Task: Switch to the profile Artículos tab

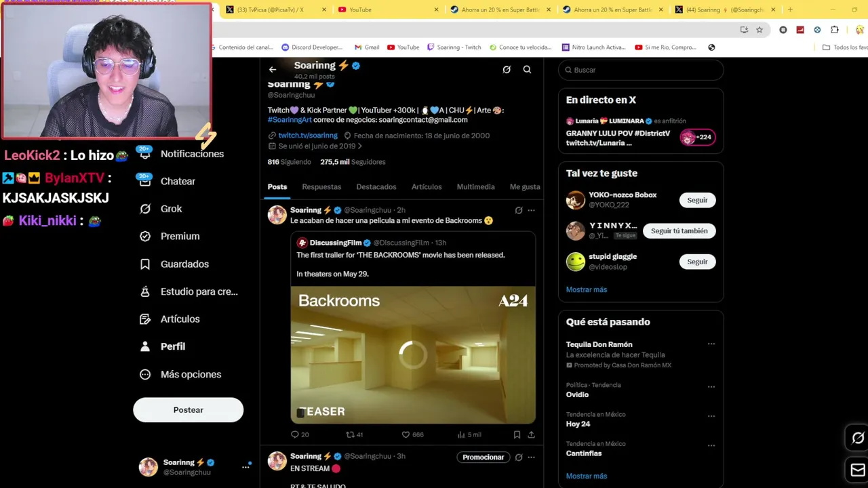Action: click(x=427, y=186)
